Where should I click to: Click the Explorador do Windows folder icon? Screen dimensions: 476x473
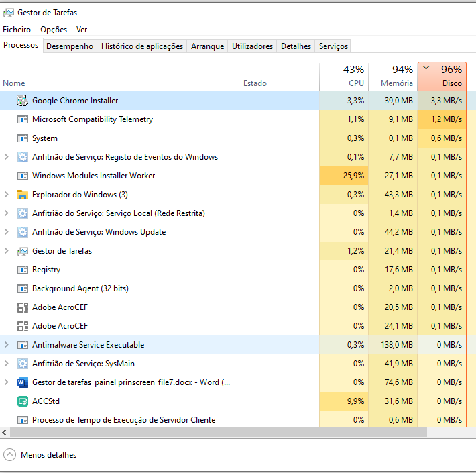coord(23,195)
